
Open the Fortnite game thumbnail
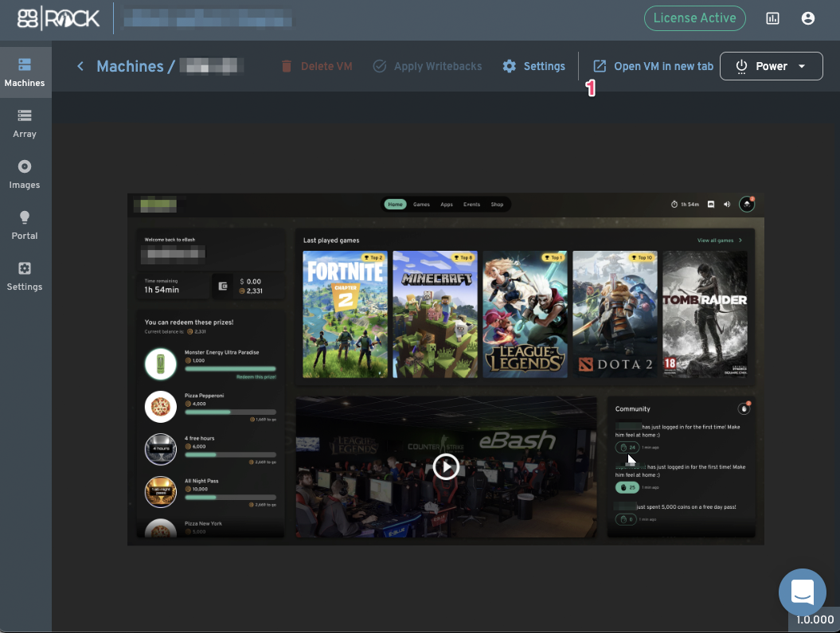[345, 315]
